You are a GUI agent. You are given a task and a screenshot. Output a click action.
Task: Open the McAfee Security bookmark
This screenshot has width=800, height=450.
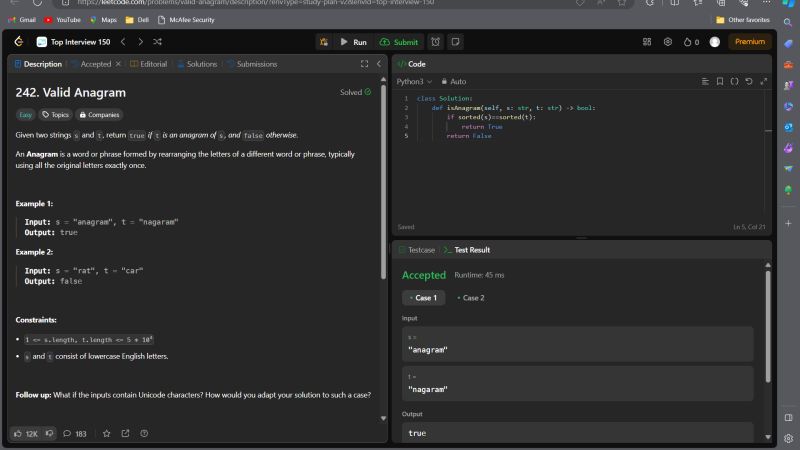click(x=186, y=20)
